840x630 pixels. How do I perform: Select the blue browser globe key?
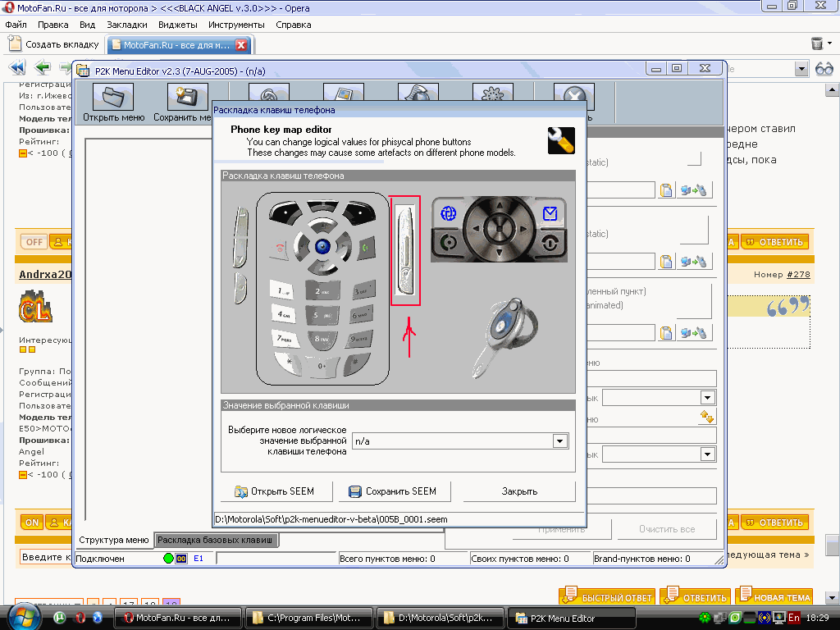[449, 213]
